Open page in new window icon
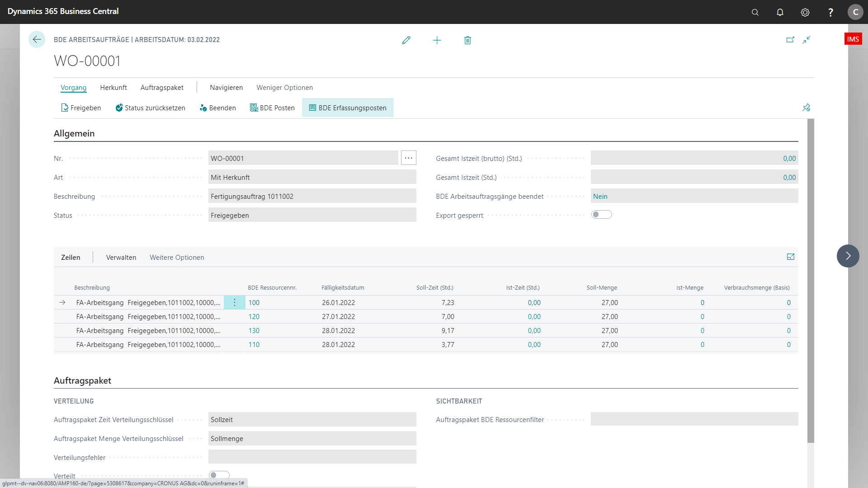This screenshot has height=488, width=868. coord(790,40)
